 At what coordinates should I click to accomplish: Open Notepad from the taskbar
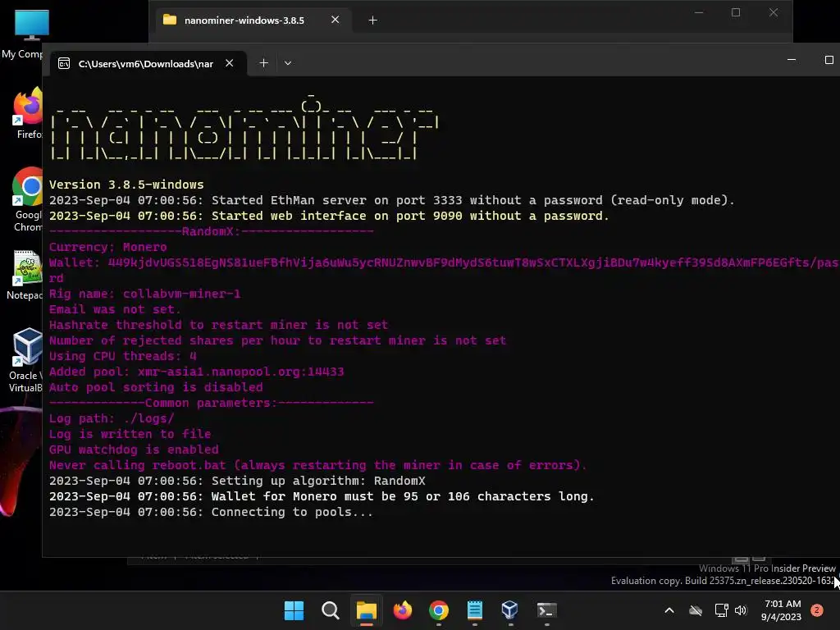coord(475,610)
